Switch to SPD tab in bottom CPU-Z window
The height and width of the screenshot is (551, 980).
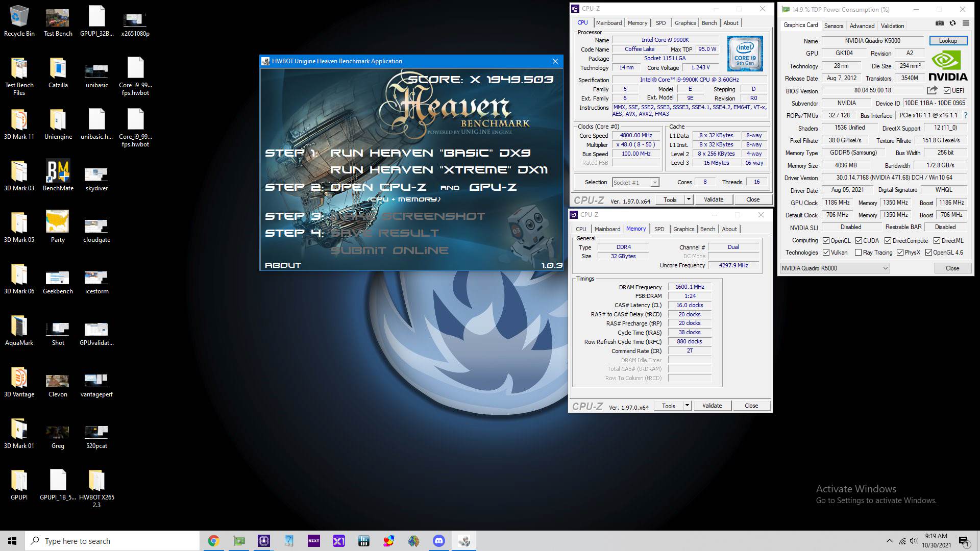(659, 229)
